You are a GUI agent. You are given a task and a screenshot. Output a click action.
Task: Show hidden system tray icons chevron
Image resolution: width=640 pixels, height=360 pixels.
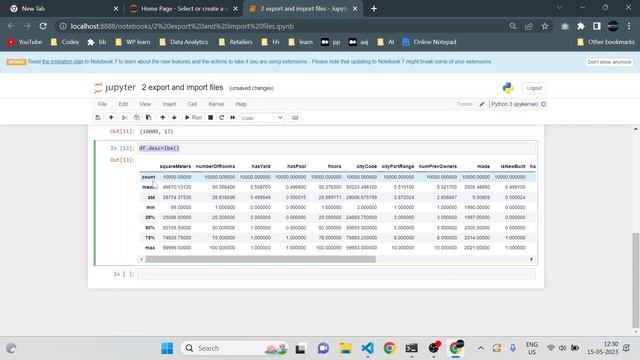(x=481, y=348)
